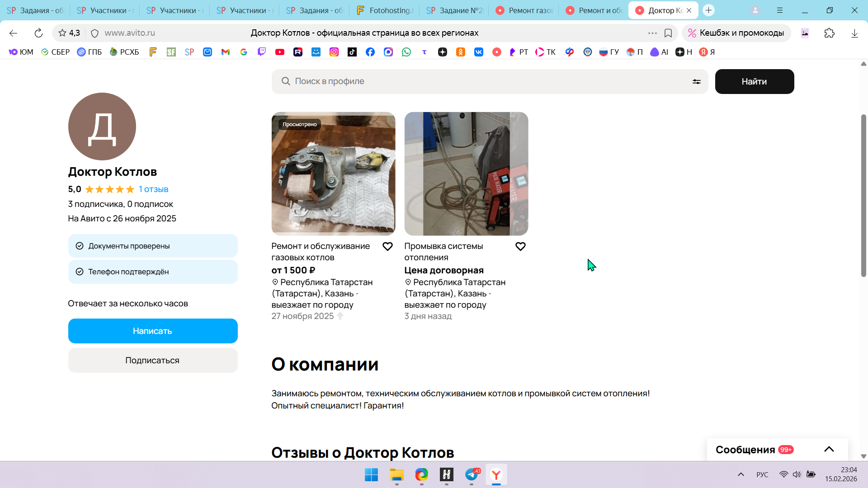Switch to the Fotohosting tab
Screen dimensions: 868x488
[384, 10]
